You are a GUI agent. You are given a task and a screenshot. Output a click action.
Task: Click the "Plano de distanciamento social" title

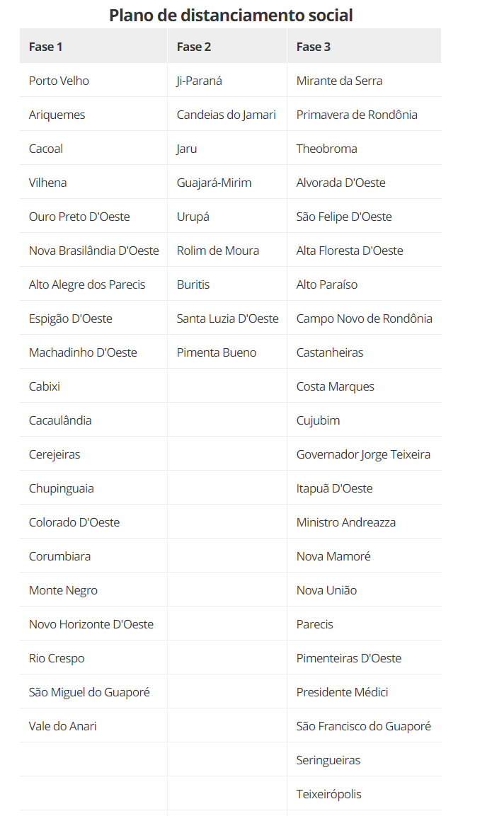click(231, 15)
